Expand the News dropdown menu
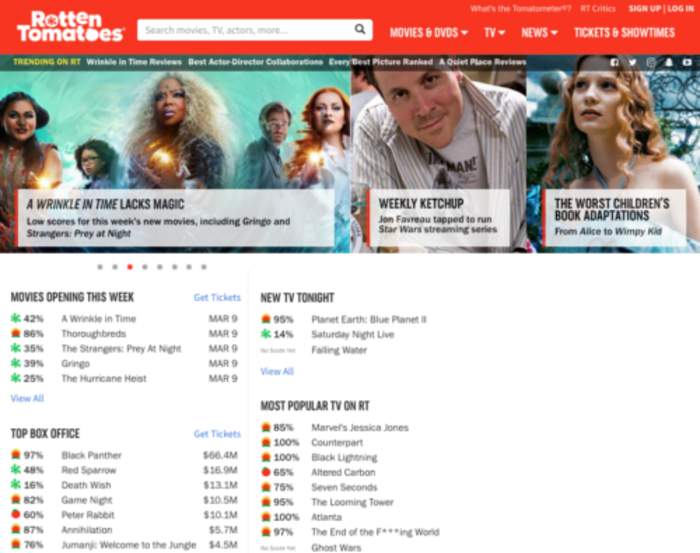This screenshot has height=553, width=700. [x=539, y=33]
